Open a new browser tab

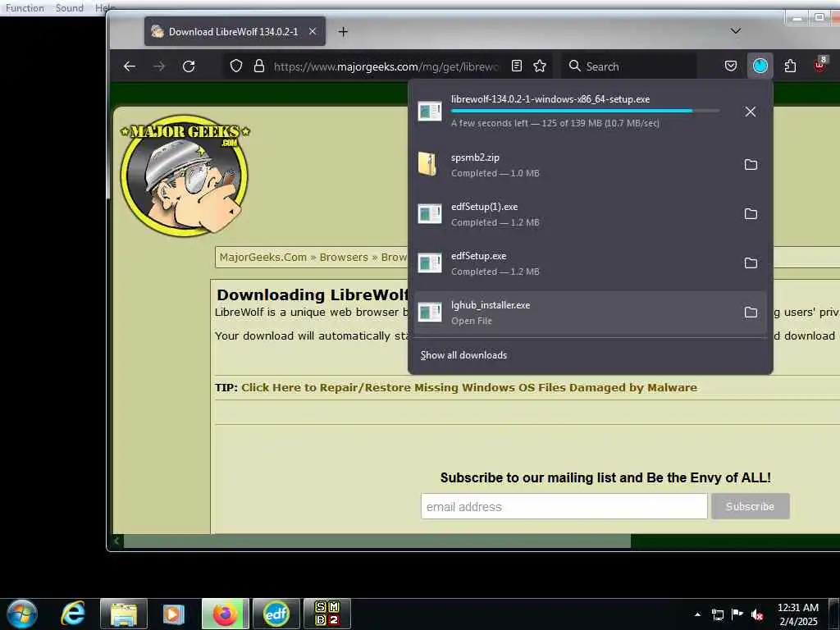click(x=344, y=32)
